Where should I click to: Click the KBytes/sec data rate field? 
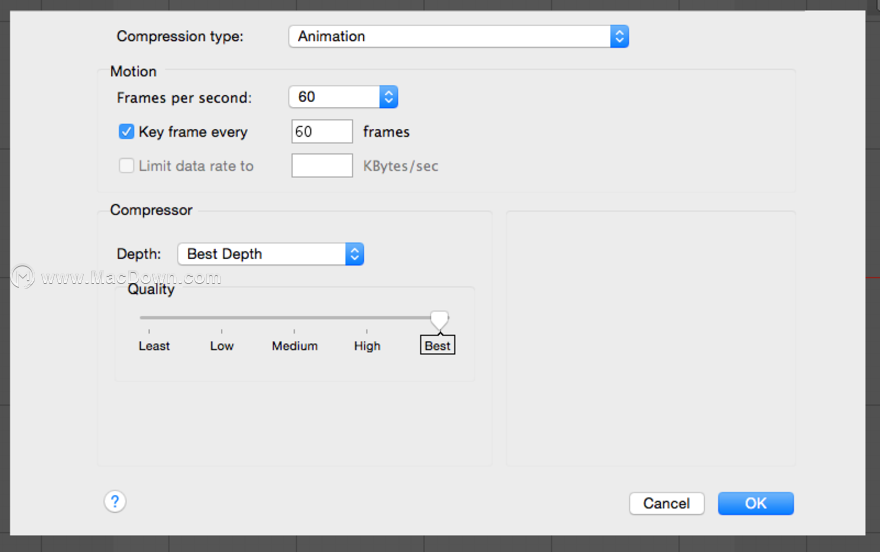[322, 166]
